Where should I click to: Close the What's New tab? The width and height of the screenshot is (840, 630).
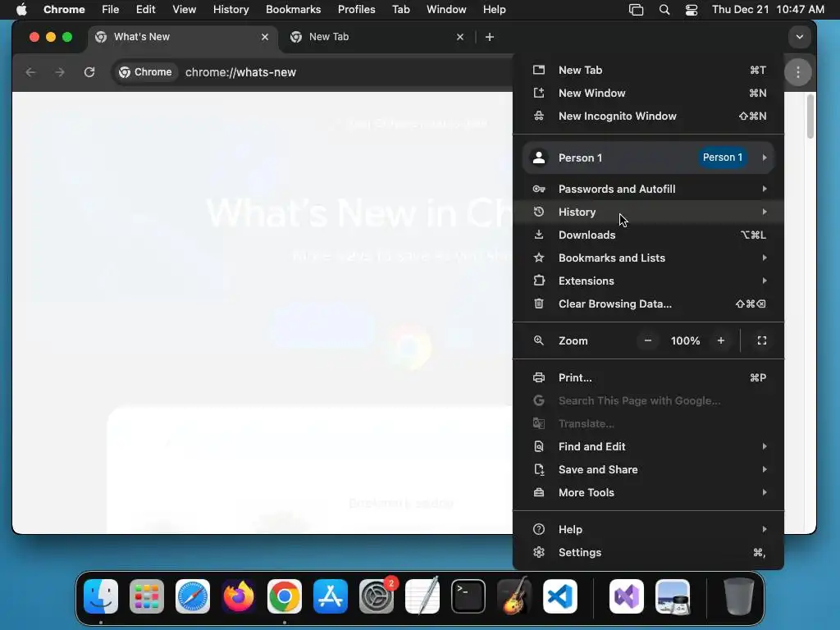click(x=265, y=37)
